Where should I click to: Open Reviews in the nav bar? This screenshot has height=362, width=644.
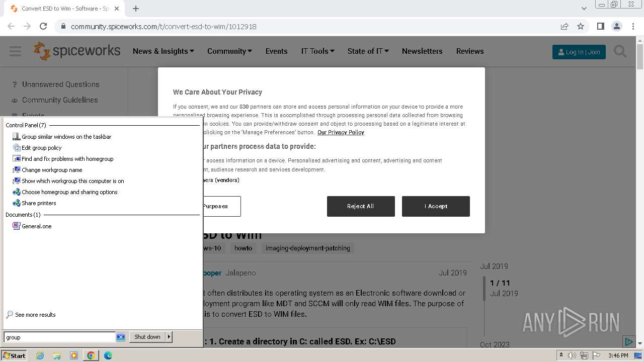[x=470, y=51]
